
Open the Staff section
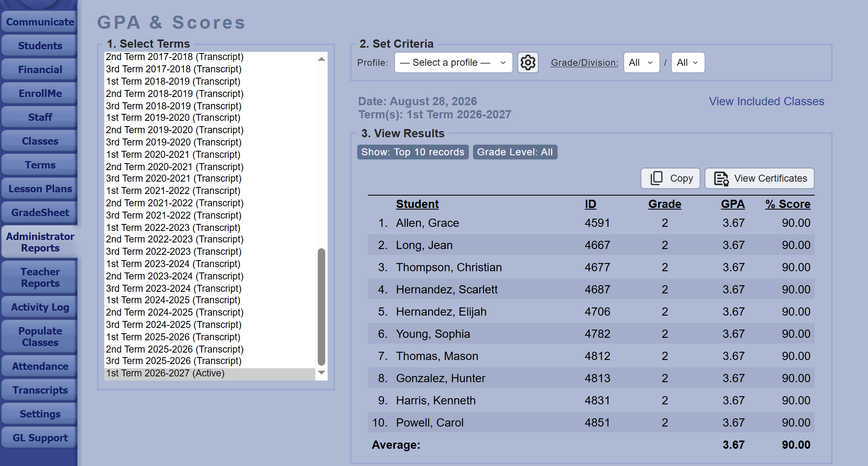(40, 118)
